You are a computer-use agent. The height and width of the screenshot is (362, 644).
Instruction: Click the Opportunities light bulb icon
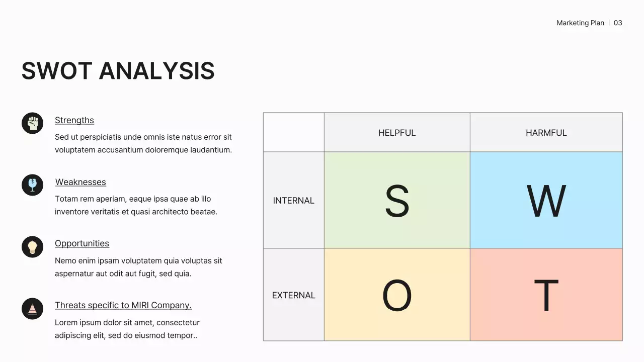[x=32, y=247]
